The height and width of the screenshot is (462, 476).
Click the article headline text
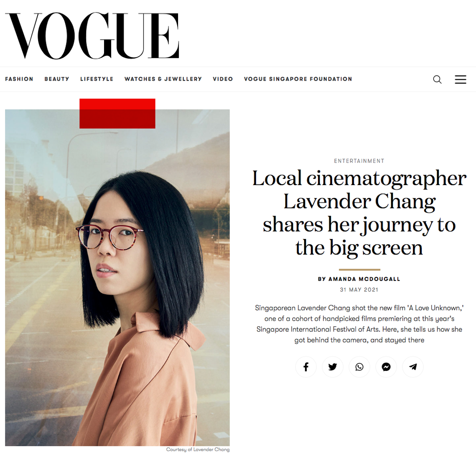359,213
